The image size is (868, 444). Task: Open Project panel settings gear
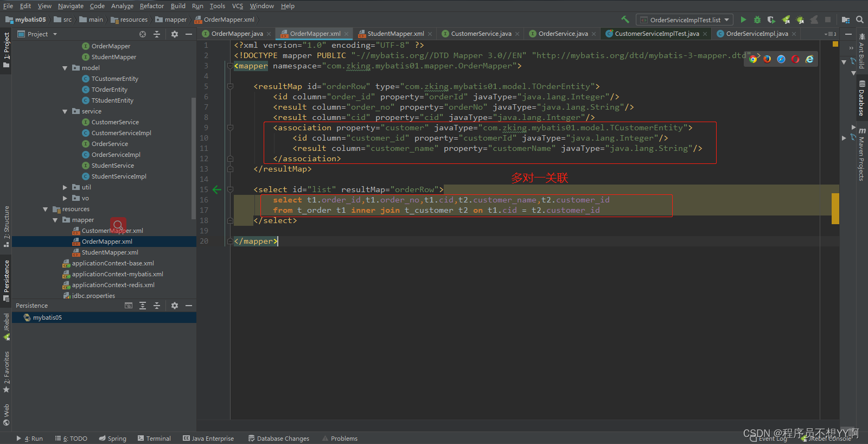pyautogui.click(x=175, y=34)
